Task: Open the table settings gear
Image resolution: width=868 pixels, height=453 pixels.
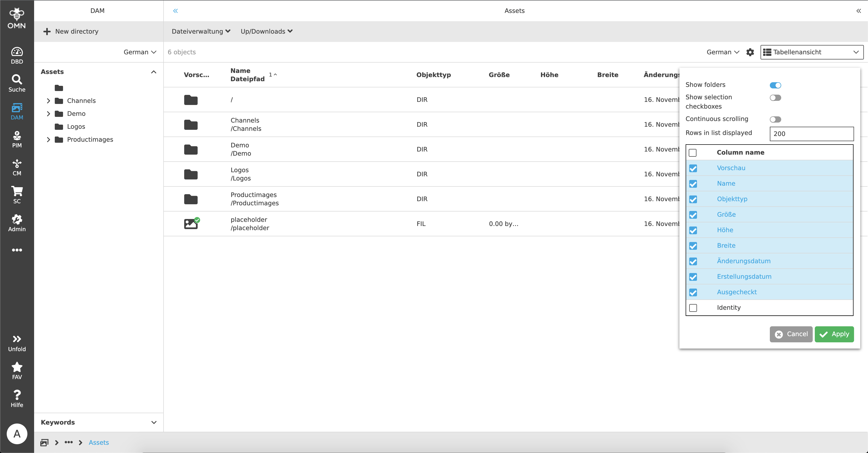Action: (750, 52)
